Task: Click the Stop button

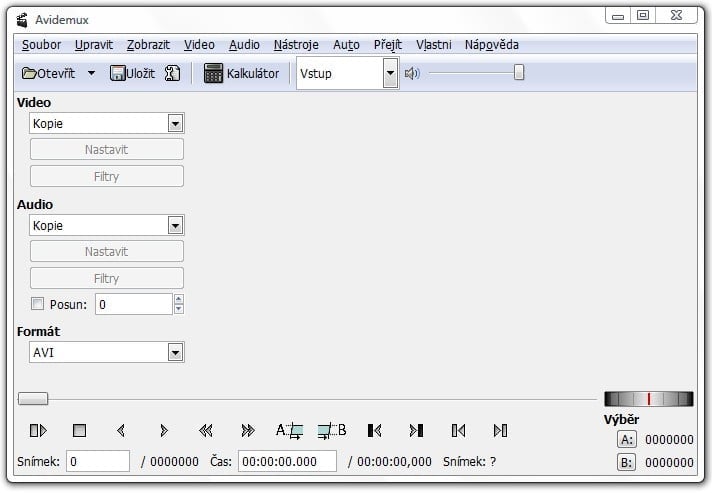Action: [x=79, y=430]
